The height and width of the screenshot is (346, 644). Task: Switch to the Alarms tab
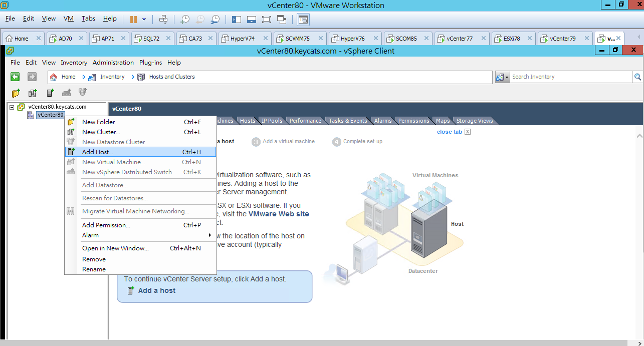point(383,121)
